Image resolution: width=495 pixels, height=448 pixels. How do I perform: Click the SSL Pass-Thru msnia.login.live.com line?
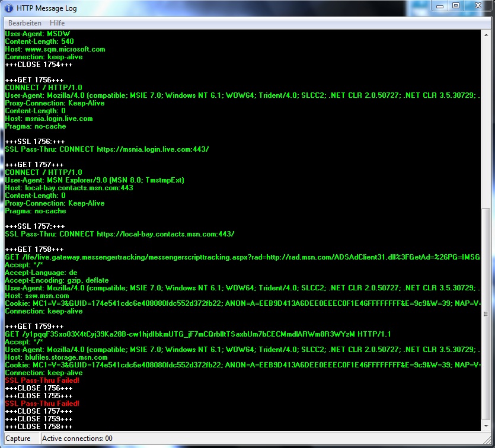pos(107,149)
